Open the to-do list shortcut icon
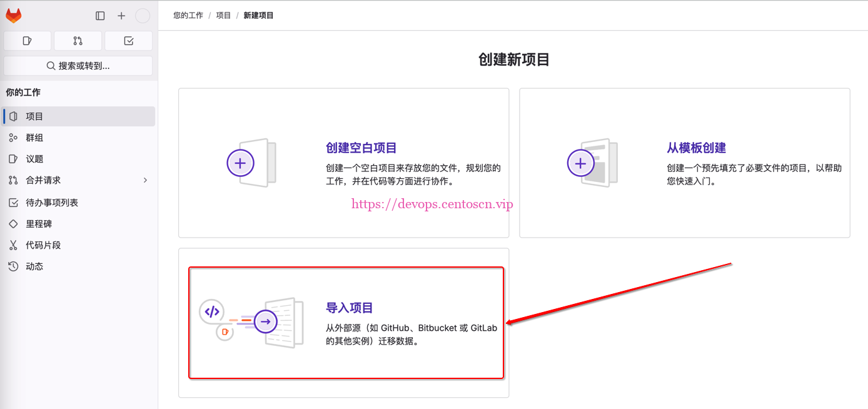Viewport: 868px width, 409px height. 129,41
